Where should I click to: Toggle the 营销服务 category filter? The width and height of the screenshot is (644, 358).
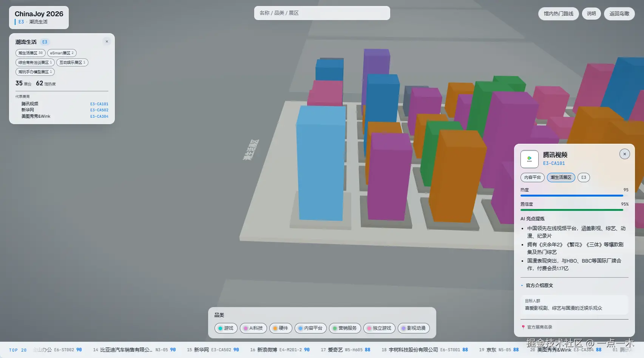[x=345, y=328]
